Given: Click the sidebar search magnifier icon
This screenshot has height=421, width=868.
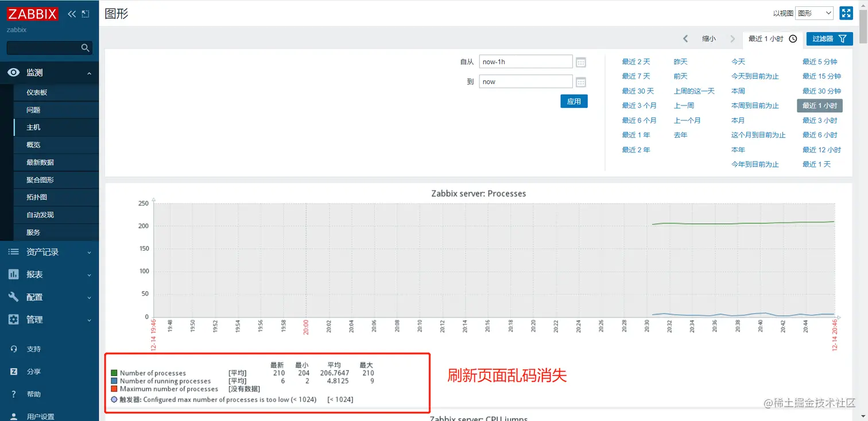Looking at the screenshot, I should (85, 48).
